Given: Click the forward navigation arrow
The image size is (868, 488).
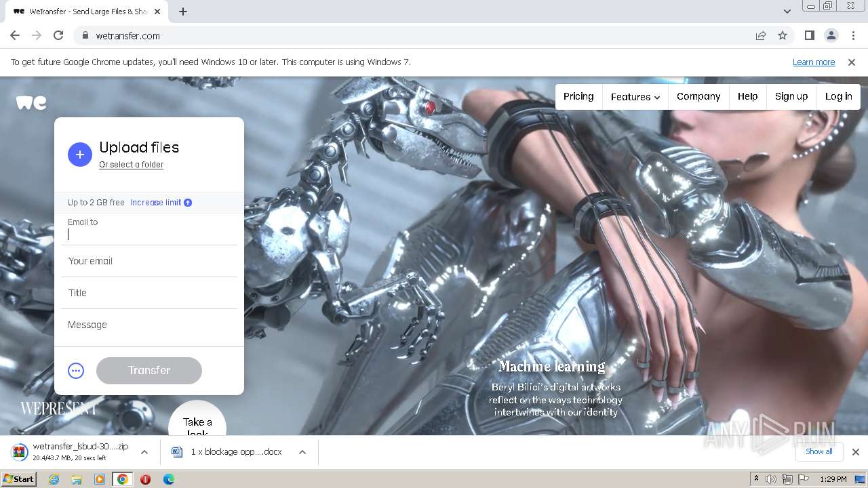Looking at the screenshot, I should click(x=37, y=36).
